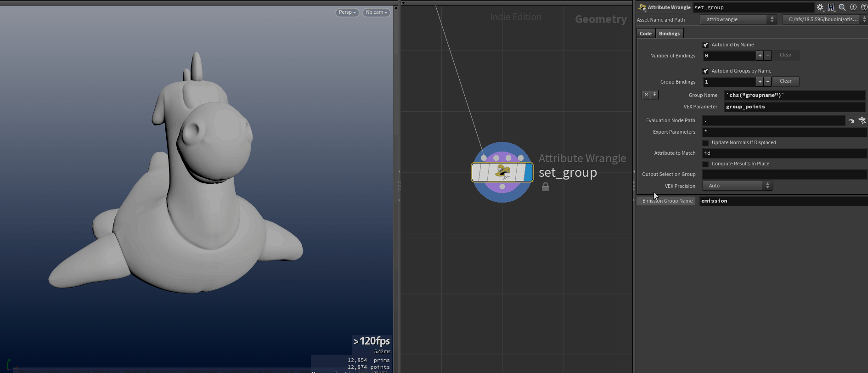Click the magnifier search parameters icon
The image size is (868, 373).
pyautogui.click(x=842, y=7)
